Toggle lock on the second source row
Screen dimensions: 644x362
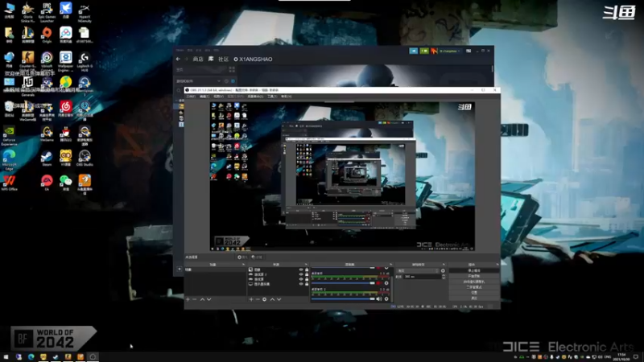307,274
